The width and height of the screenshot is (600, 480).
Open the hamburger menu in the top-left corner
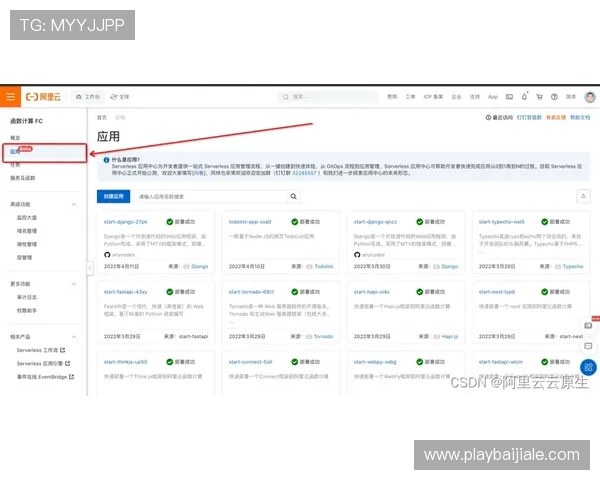[10, 97]
